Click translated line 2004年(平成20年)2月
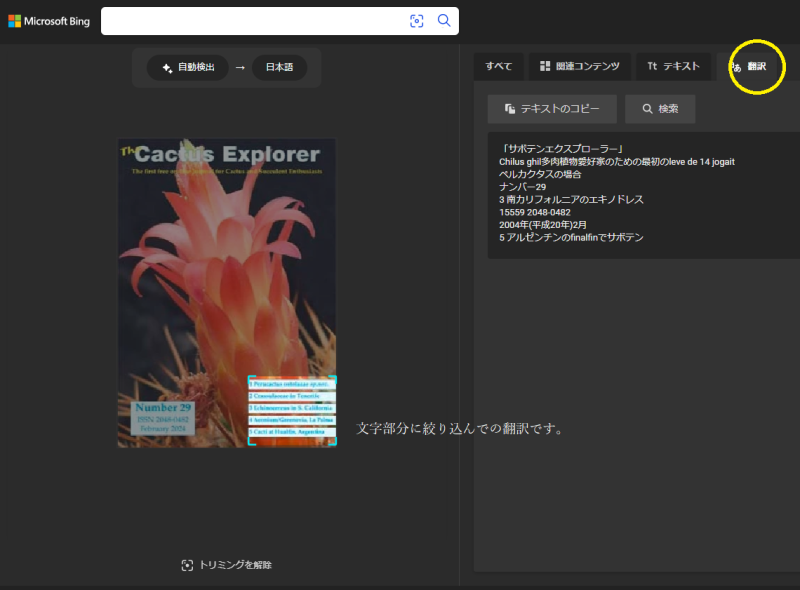This screenshot has height=590, width=800. click(x=543, y=225)
